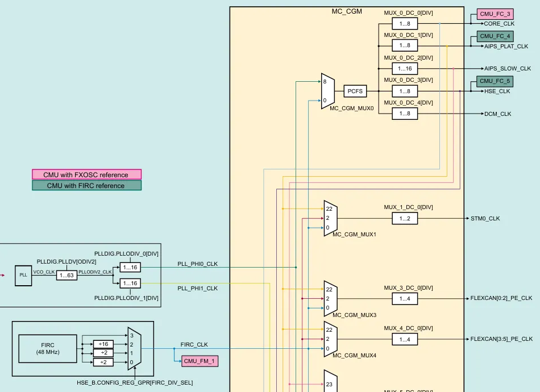The width and height of the screenshot is (540, 392).
Task: Click the 1...8 divider box for MUX_0_DC_0
Action: click(405, 24)
